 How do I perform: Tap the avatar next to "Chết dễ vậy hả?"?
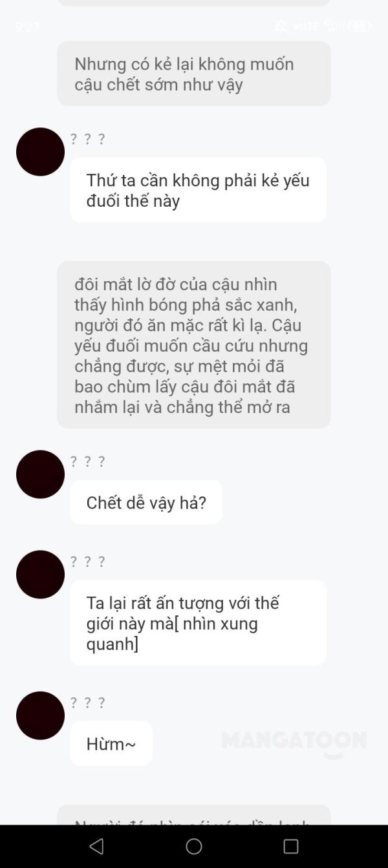point(40,474)
